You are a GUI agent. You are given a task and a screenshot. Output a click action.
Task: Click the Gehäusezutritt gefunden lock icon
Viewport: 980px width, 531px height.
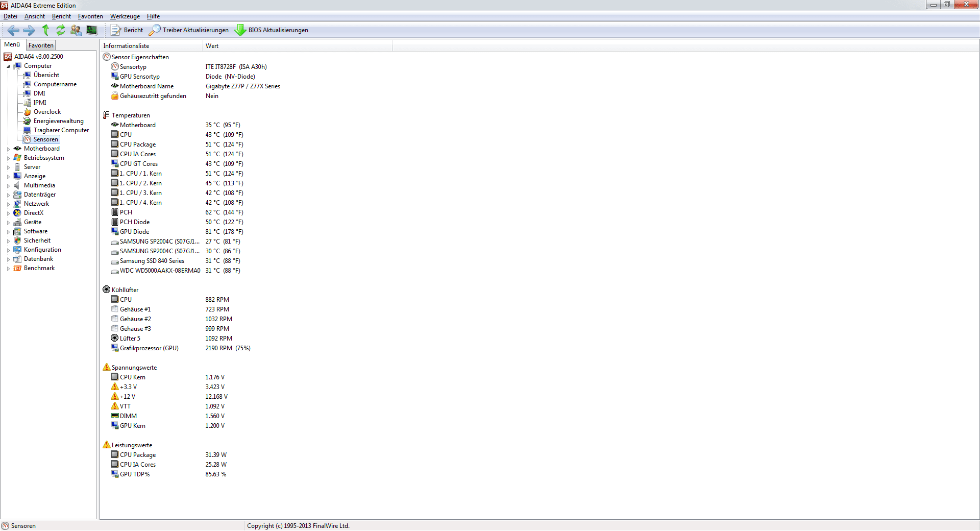pyautogui.click(x=115, y=95)
